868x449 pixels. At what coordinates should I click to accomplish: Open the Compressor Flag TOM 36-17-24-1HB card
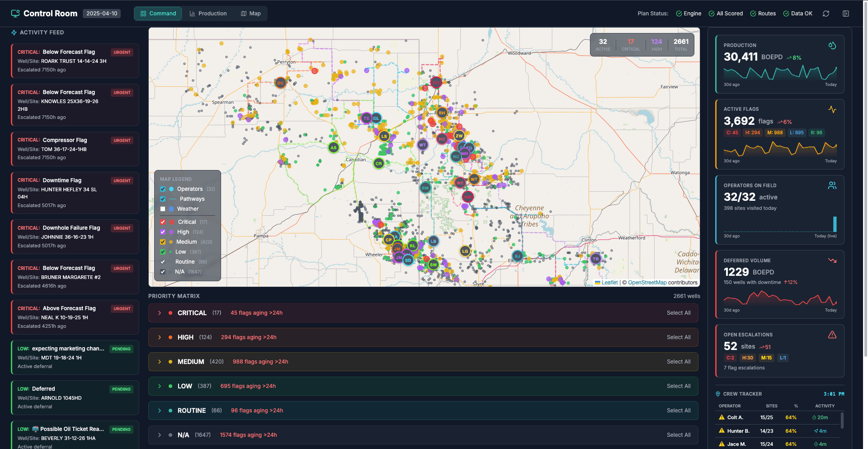pyautogui.click(x=75, y=149)
